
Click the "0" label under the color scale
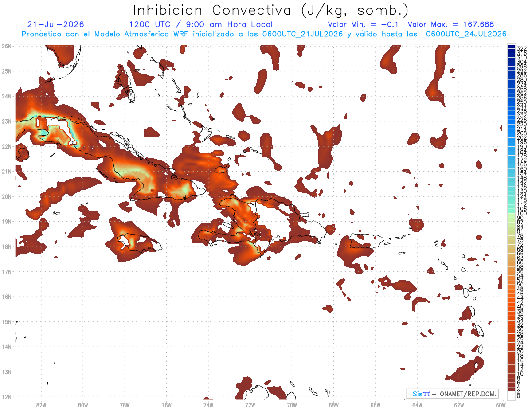tap(519, 396)
